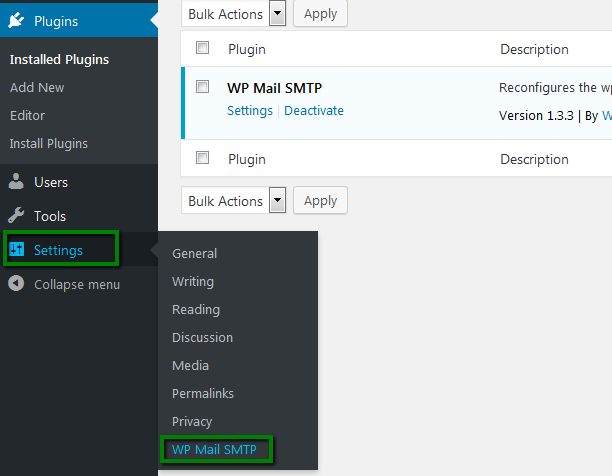The width and height of the screenshot is (612, 476).
Task: Click the top Description column header
Action: click(534, 50)
